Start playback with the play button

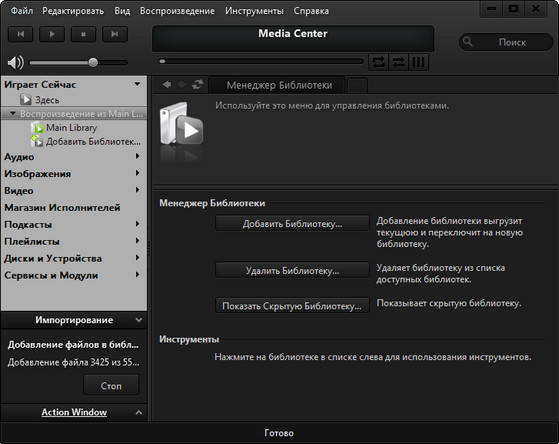coord(52,34)
